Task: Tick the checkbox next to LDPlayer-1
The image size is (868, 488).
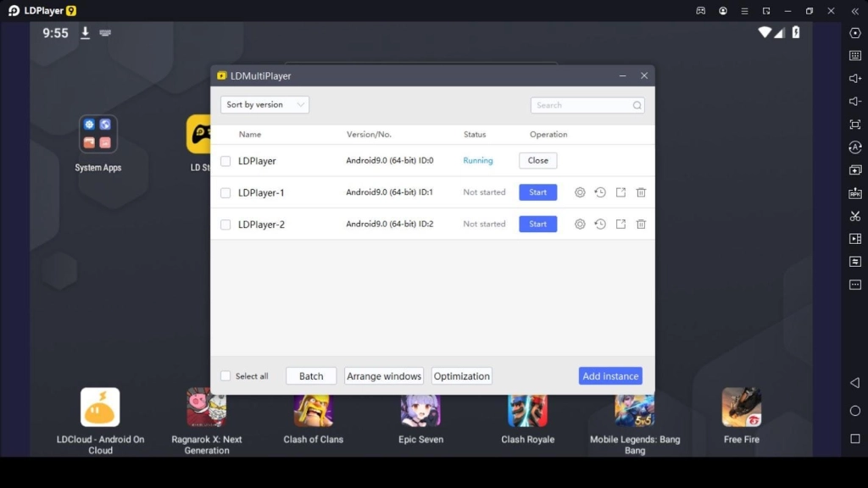Action: point(225,193)
